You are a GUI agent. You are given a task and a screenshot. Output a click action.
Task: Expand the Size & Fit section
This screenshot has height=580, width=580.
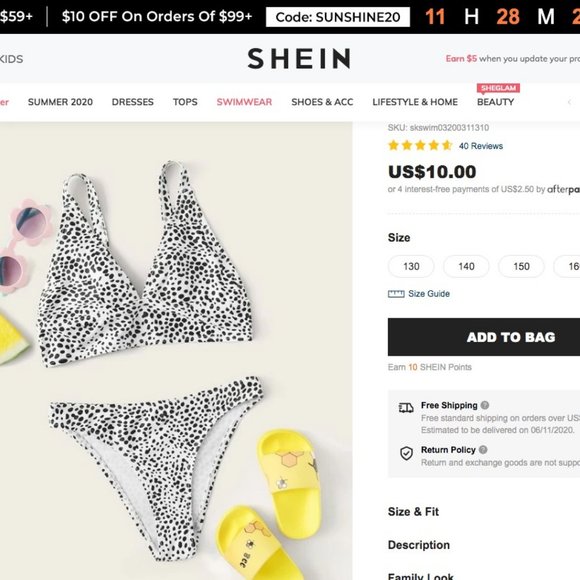pyautogui.click(x=413, y=512)
